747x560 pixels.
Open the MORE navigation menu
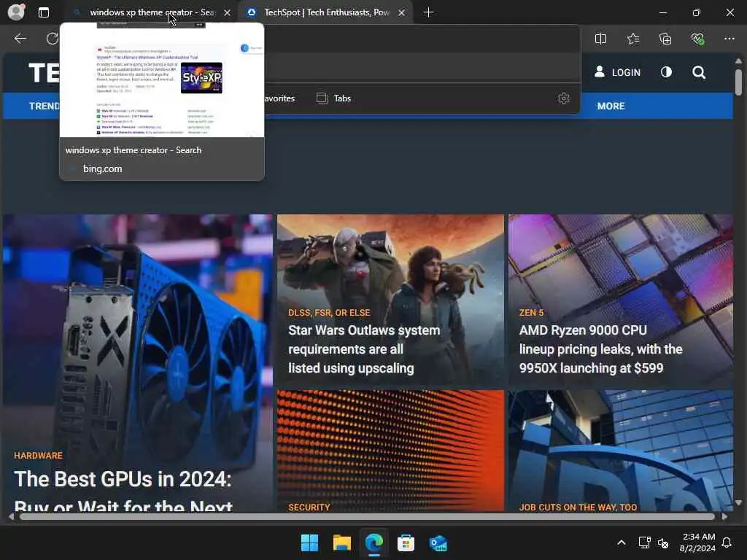tap(611, 106)
